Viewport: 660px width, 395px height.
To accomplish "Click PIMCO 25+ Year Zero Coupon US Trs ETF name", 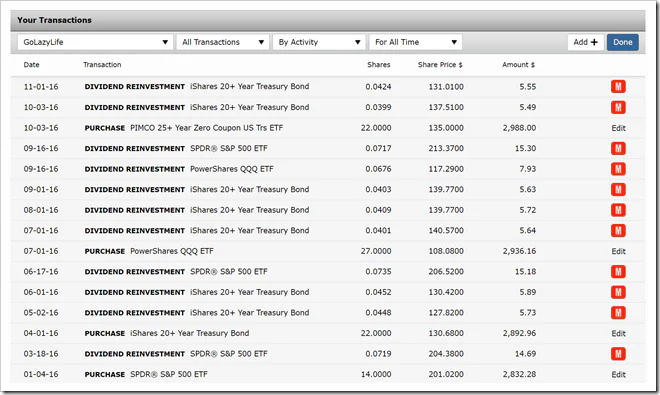I will tap(207, 128).
